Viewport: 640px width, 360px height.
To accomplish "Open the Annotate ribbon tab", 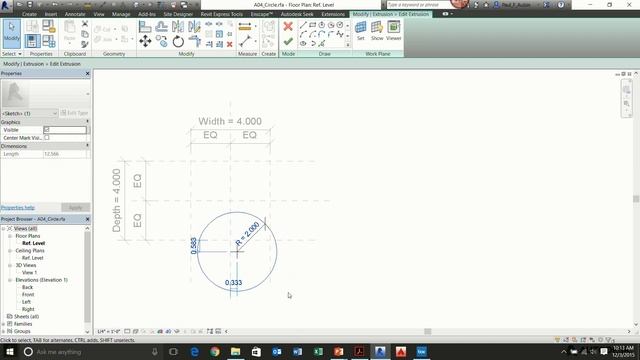I will click(x=75, y=14).
